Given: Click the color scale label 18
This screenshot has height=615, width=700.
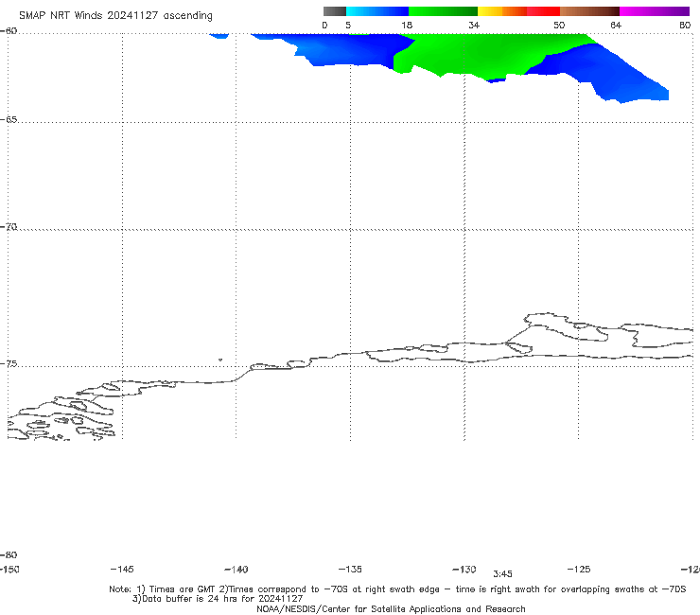Looking at the screenshot, I should 407,25.
